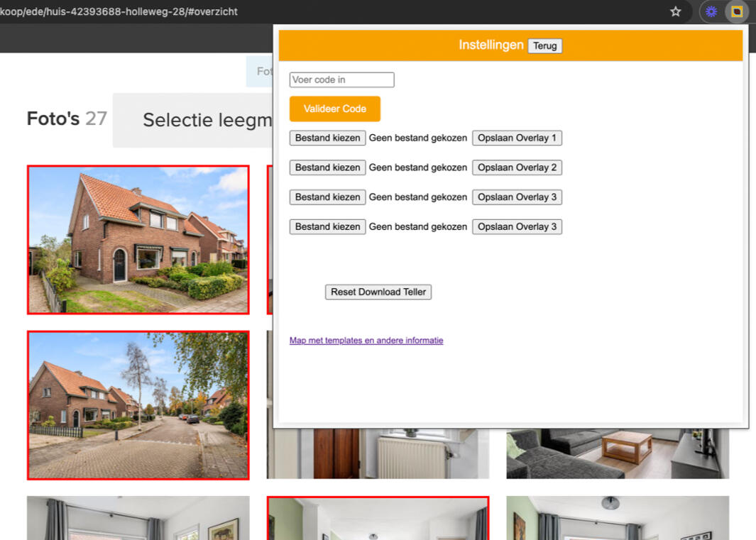Click Bestand kiezen in the last file row
Image resolution: width=756 pixels, height=540 pixels.
click(x=327, y=227)
